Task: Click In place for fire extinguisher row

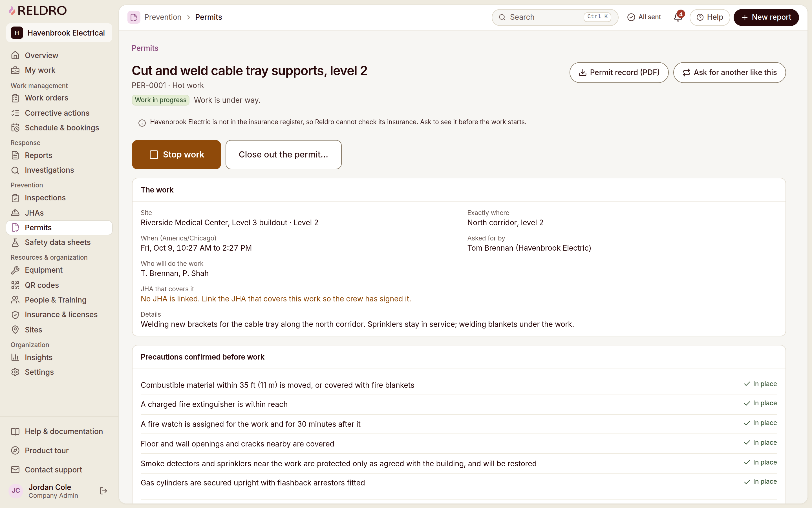Action: (x=760, y=403)
